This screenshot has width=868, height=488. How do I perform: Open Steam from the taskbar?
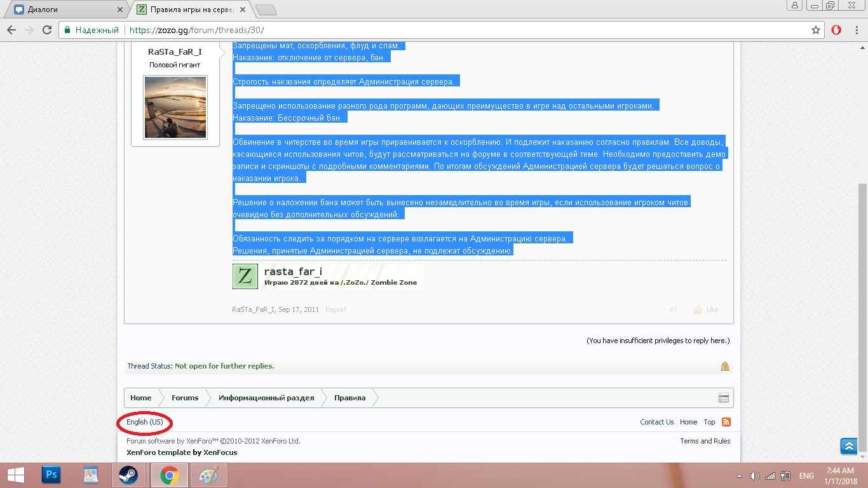point(128,475)
